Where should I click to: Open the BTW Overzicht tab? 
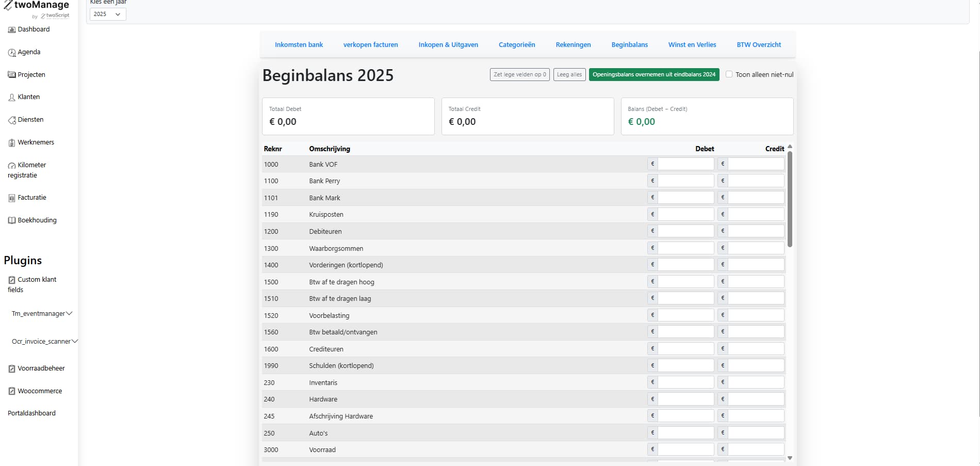click(x=758, y=45)
